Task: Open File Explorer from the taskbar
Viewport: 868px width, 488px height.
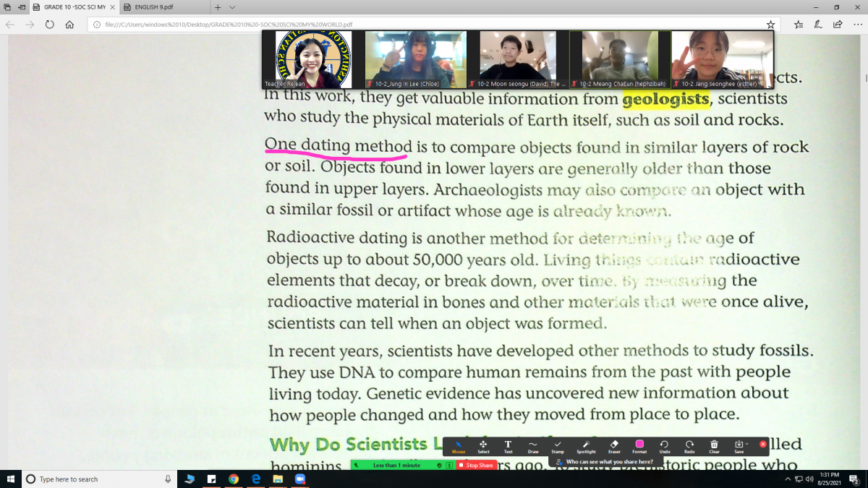Action: point(277,479)
